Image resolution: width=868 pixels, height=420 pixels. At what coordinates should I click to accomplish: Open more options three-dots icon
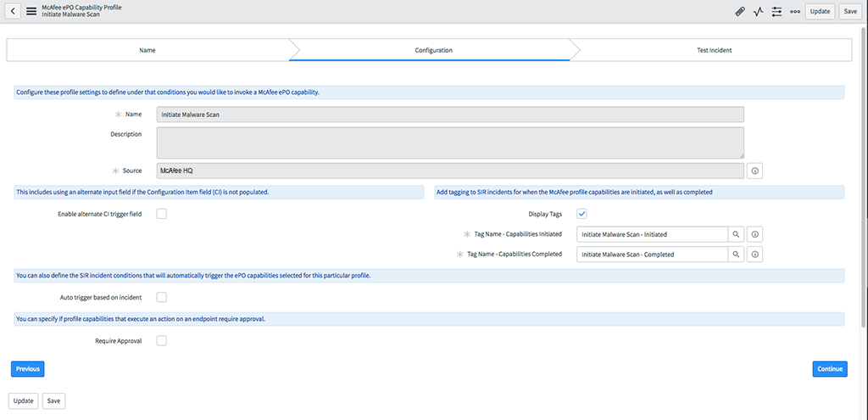click(795, 11)
